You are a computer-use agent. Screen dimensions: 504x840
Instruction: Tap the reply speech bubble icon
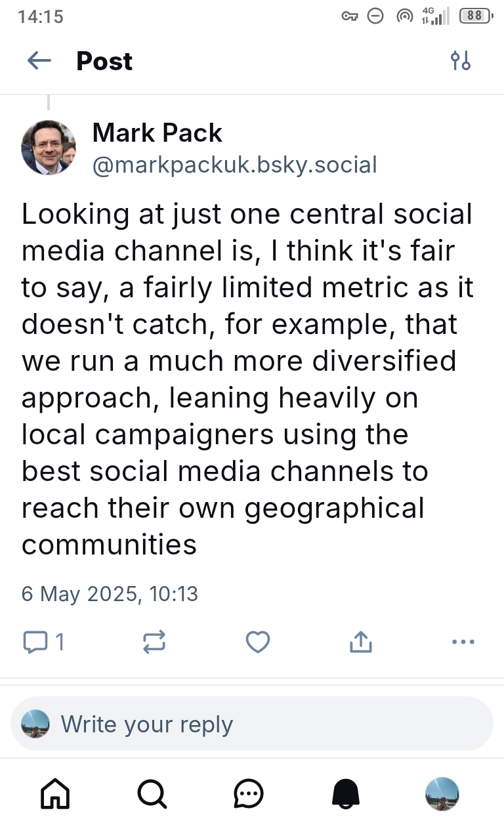pos(34,641)
